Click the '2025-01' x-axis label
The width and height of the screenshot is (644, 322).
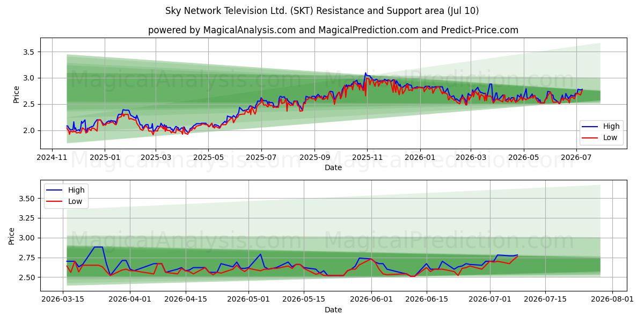104,158
